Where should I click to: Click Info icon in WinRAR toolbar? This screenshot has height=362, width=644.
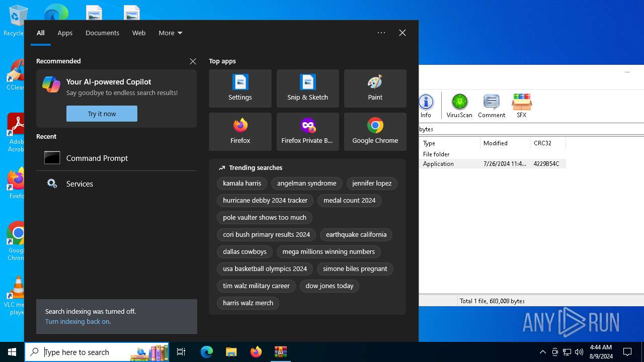(x=426, y=106)
